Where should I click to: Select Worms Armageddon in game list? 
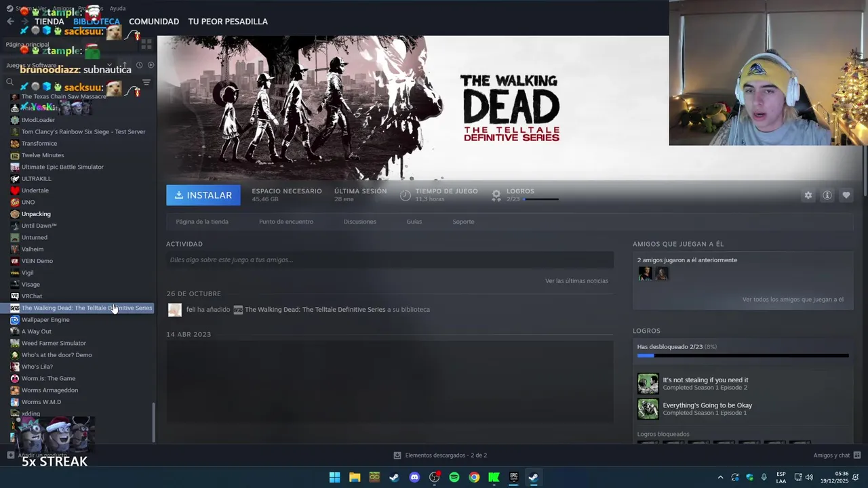click(50, 390)
